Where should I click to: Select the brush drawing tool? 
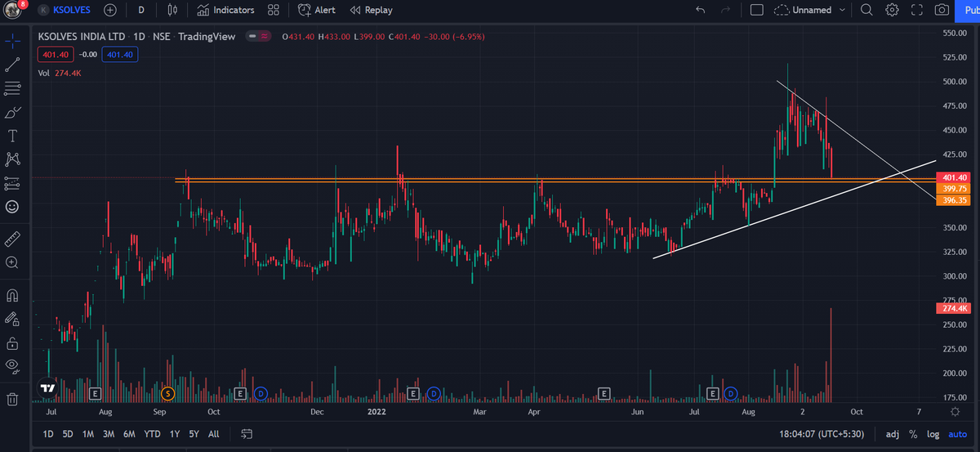pyautogui.click(x=12, y=111)
